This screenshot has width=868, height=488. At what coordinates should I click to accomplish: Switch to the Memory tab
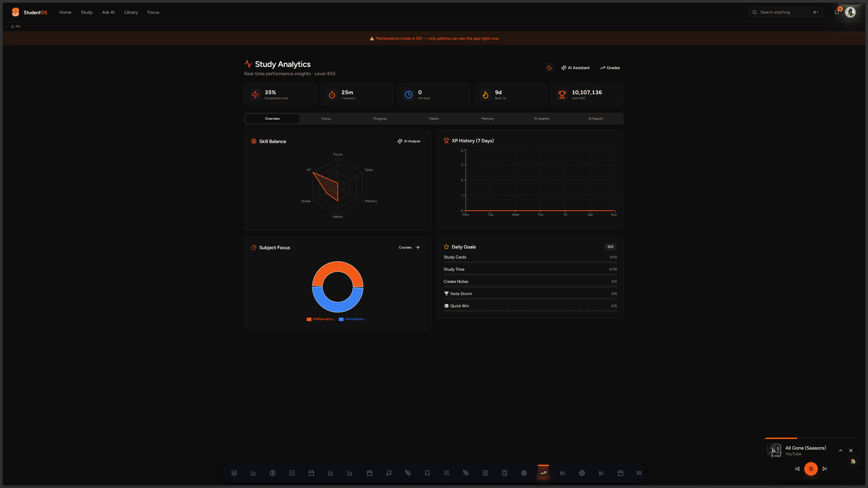488,119
